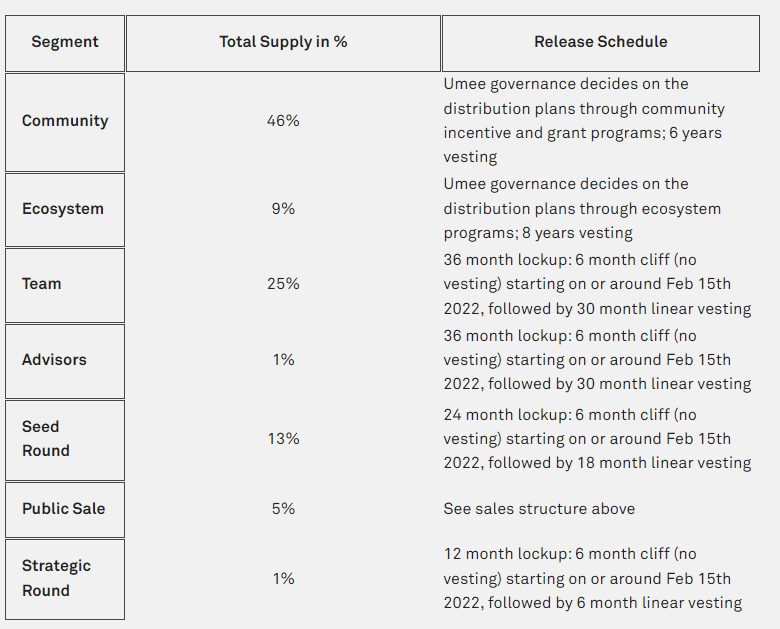Click the 13% supply value
Screen dimensions: 780x629
click(x=283, y=439)
